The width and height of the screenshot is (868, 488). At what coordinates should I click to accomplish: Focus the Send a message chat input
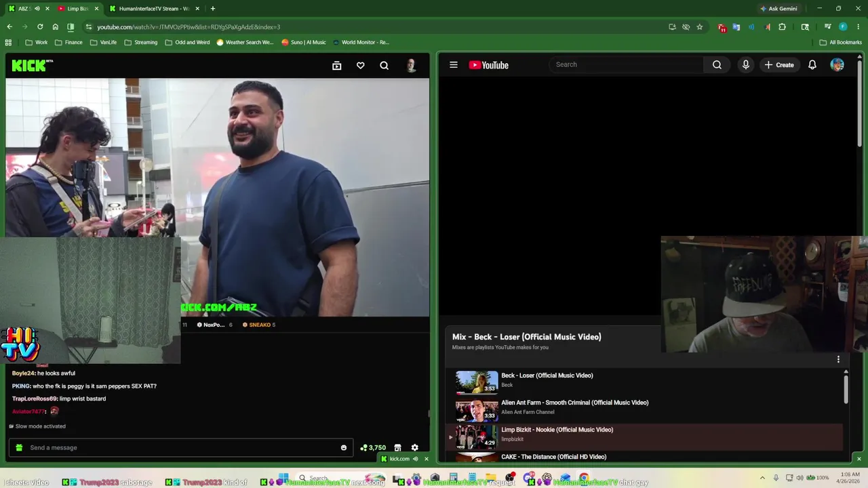click(180, 448)
